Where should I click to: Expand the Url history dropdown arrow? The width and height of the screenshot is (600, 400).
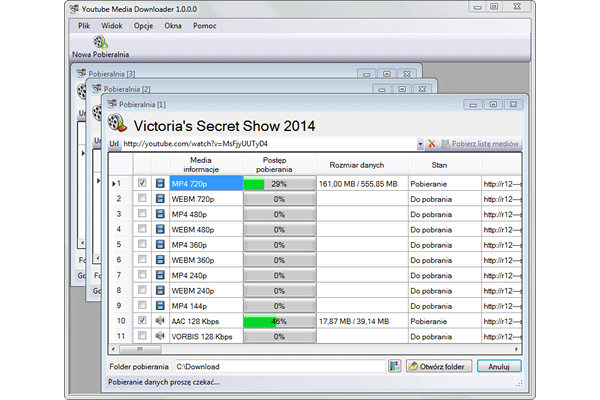420,144
